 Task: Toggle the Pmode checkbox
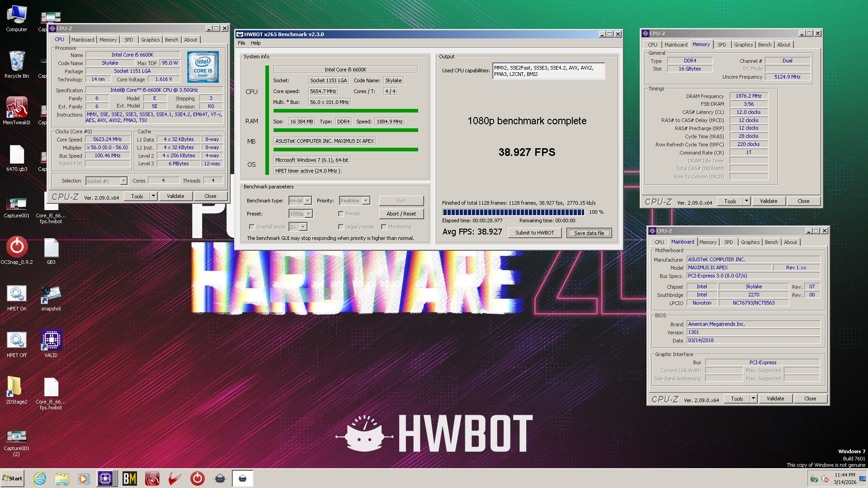pyautogui.click(x=341, y=214)
